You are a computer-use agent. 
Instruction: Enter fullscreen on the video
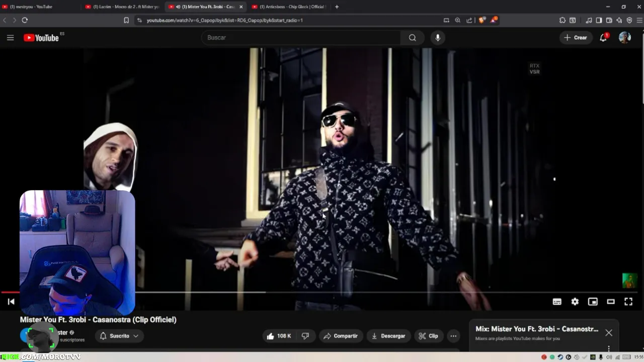(628, 302)
